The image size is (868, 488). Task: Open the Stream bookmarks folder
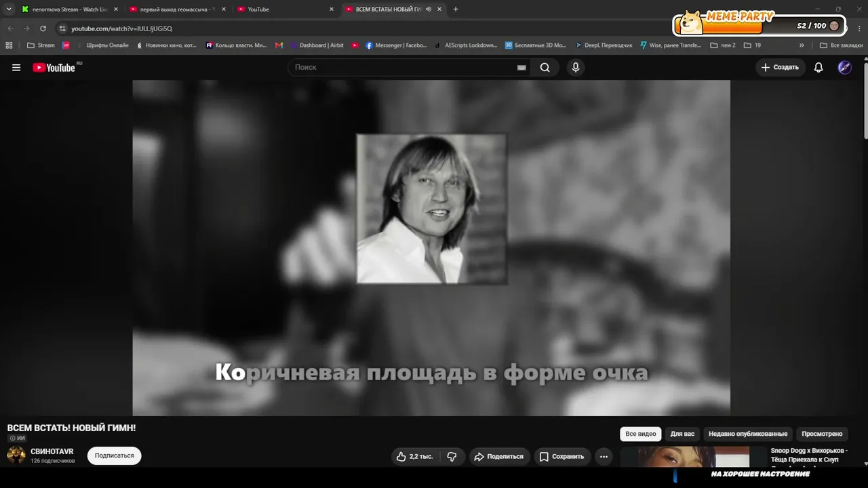point(41,45)
